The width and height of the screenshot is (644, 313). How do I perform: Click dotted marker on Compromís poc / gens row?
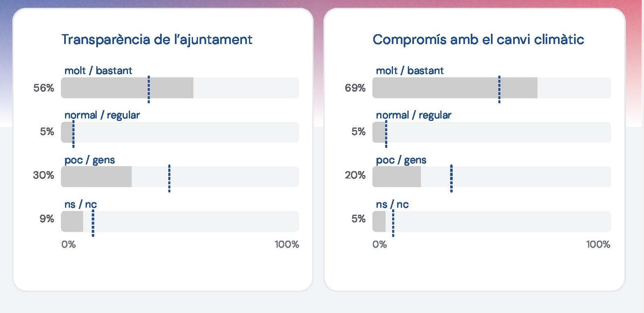coord(451,178)
